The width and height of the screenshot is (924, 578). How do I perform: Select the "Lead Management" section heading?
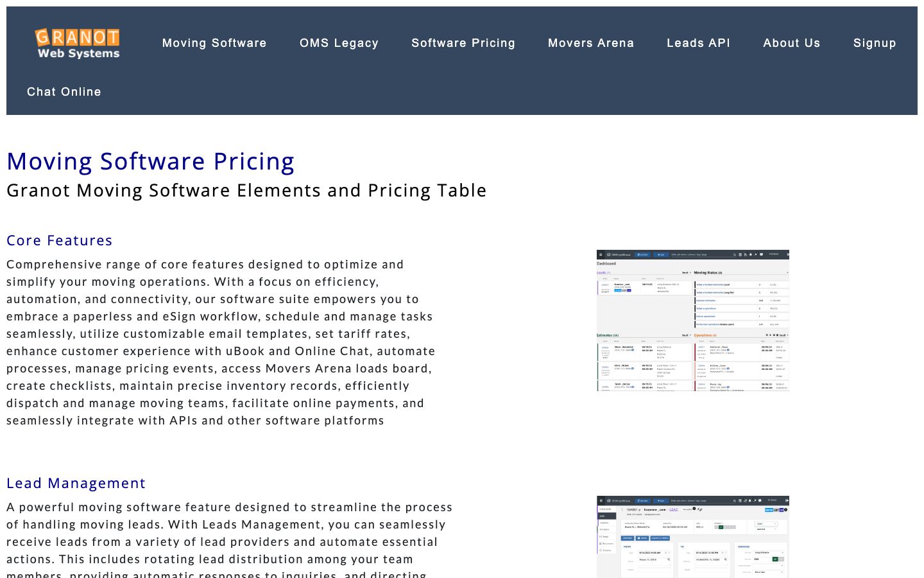point(76,483)
